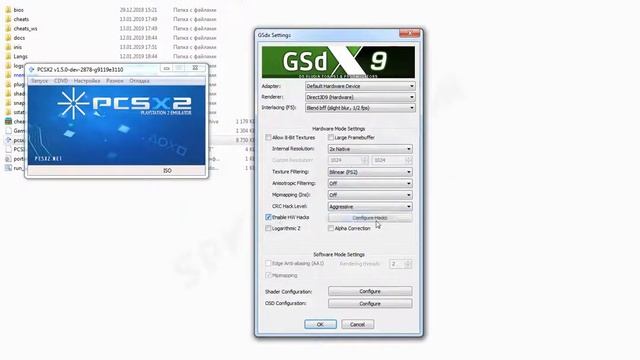Click the 'run_' file icon in Explorer

pyautogui.click(x=8, y=168)
